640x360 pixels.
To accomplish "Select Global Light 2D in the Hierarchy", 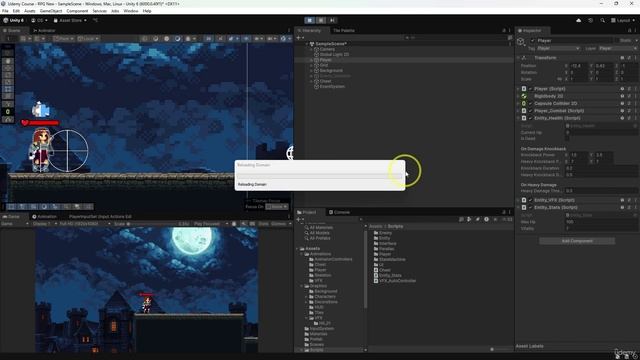I will [x=334, y=55].
